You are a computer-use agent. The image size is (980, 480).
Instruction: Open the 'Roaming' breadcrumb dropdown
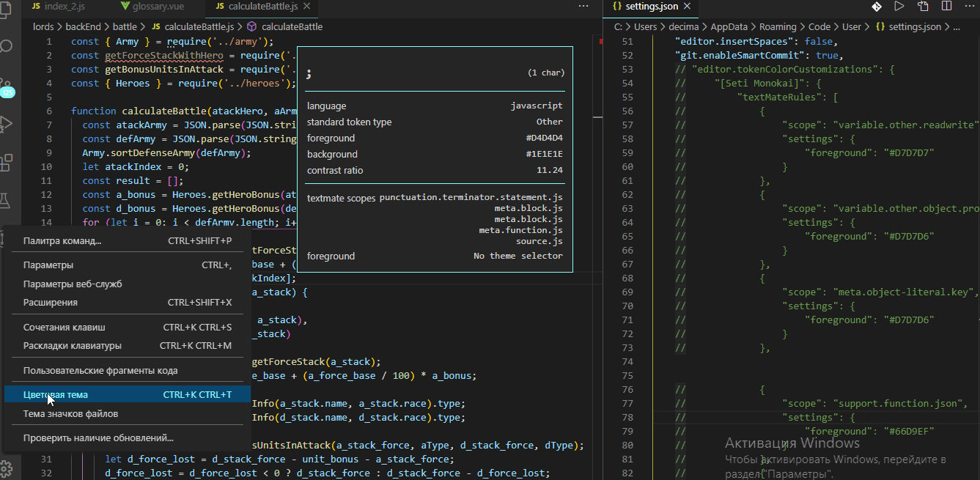click(x=778, y=26)
